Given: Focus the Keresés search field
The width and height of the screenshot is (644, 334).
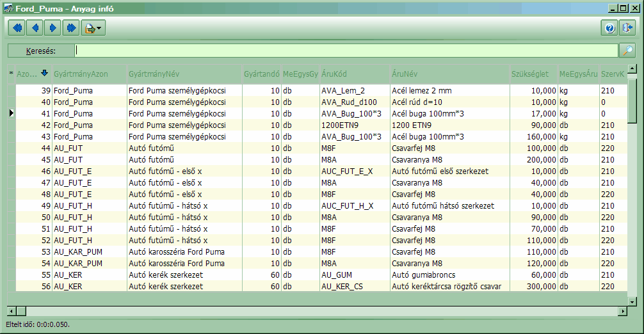Looking at the screenshot, I should coord(346,51).
